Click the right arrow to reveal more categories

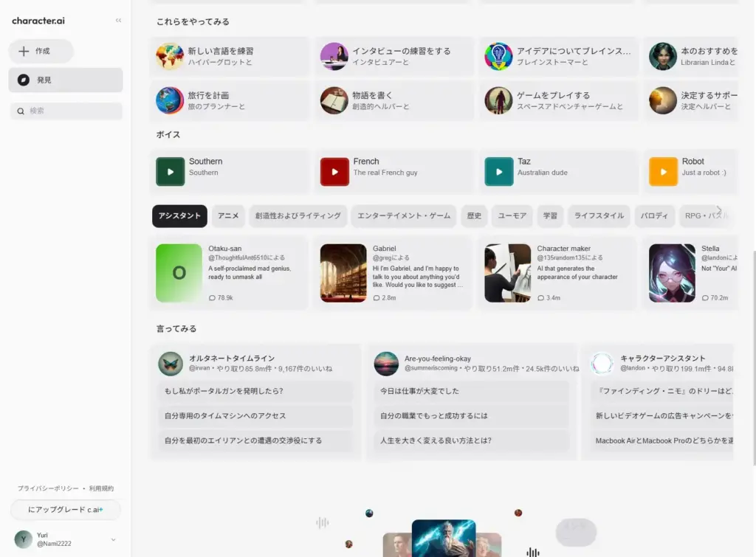(x=720, y=210)
